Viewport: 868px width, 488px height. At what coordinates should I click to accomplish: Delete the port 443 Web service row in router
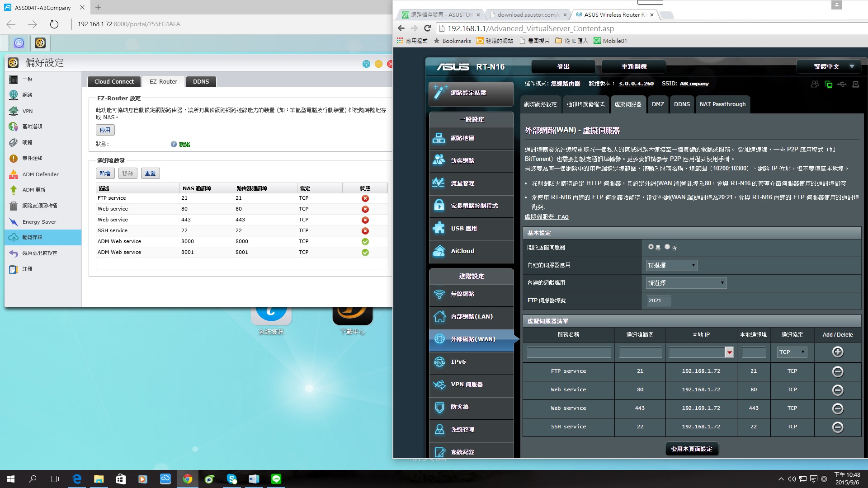pyautogui.click(x=837, y=408)
